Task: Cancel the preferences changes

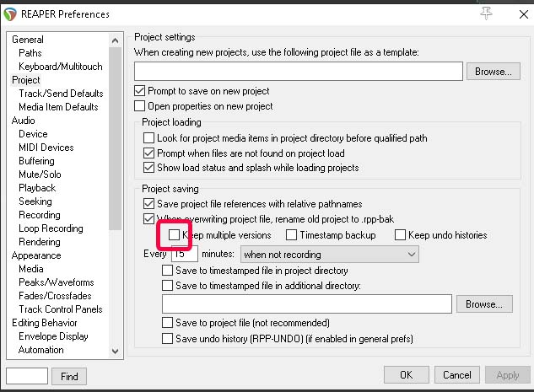Action: (x=457, y=374)
